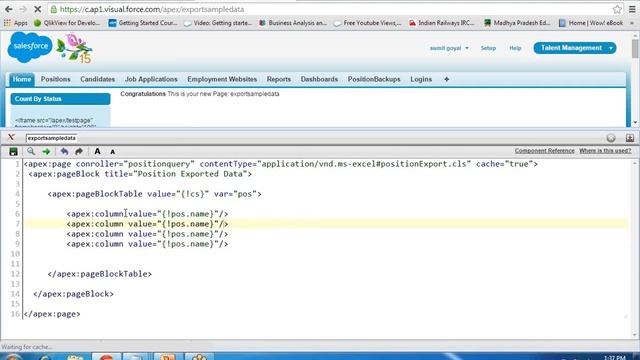Screen dimensions: 640x360
Task: Increase the editor font size with the large A
Action: 97,151
